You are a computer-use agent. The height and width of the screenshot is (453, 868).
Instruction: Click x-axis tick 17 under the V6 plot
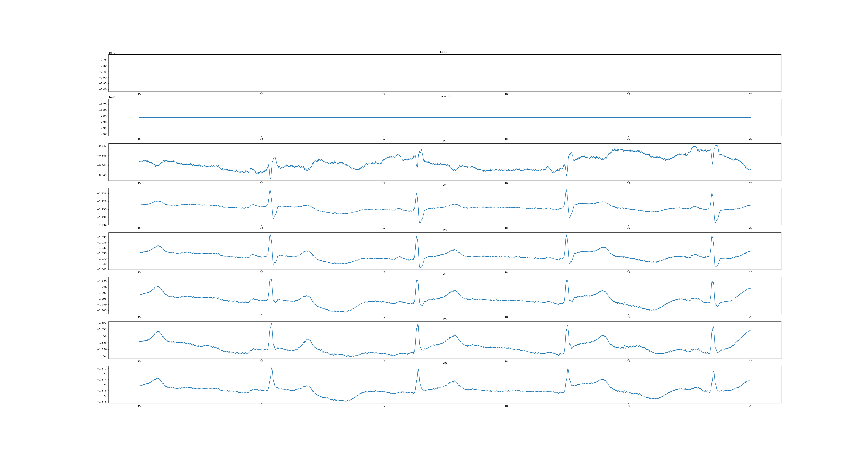[x=384, y=406]
